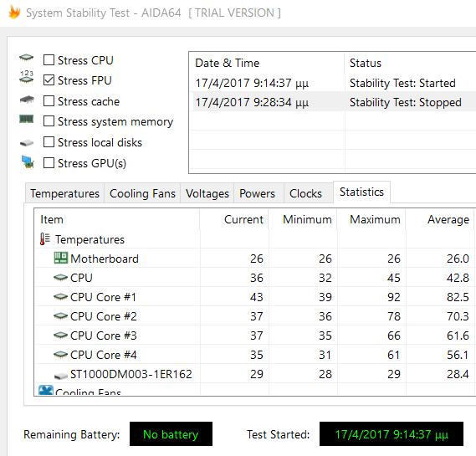Enable the Stress GPU(s) checkbox
Screen dimensions: 476x456
click(x=49, y=163)
